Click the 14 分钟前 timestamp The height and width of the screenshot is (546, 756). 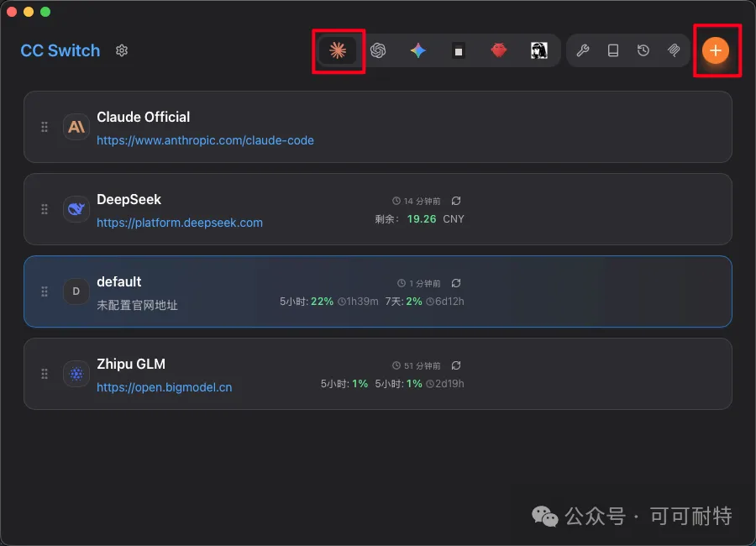click(417, 201)
